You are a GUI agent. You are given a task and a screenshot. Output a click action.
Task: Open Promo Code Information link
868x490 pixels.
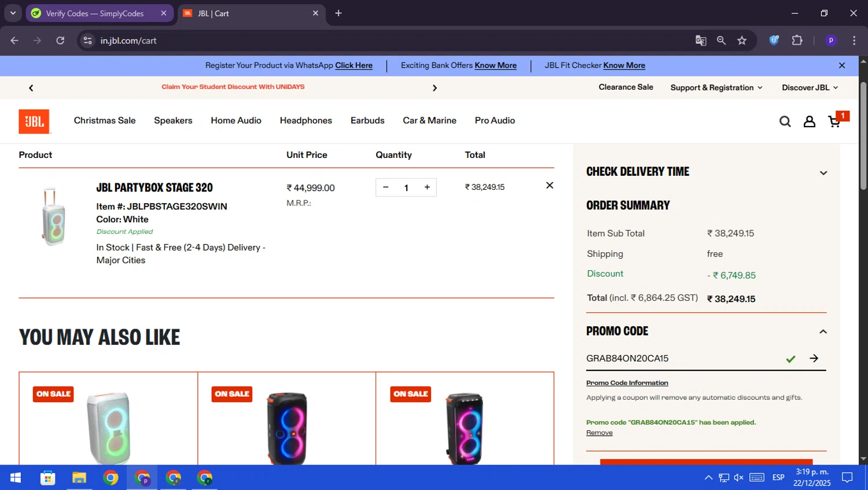tap(627, 383)
